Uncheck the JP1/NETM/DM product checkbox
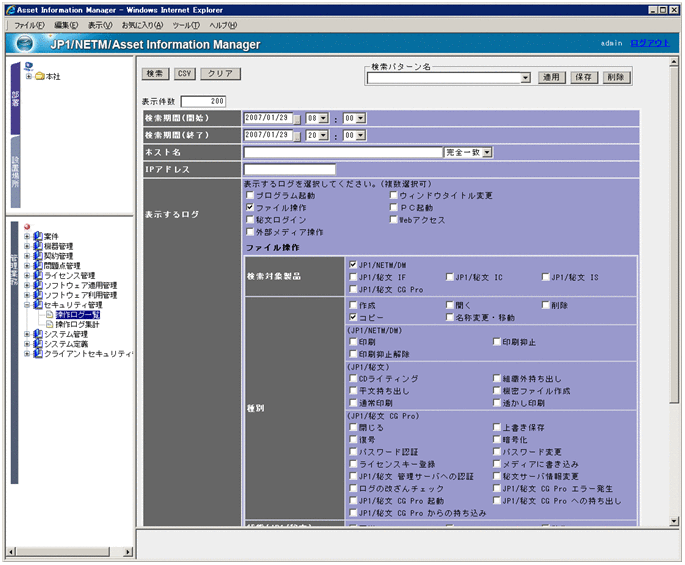 coord(353,264)
